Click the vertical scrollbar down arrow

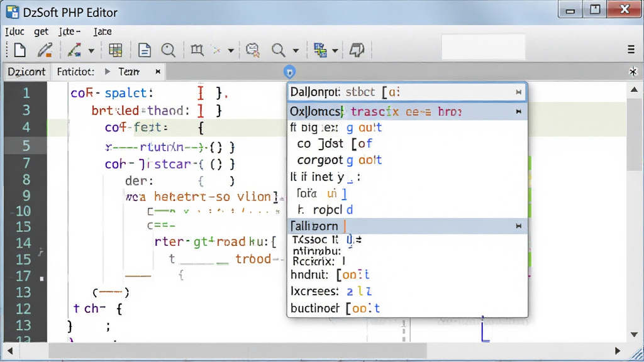point(634,334)
